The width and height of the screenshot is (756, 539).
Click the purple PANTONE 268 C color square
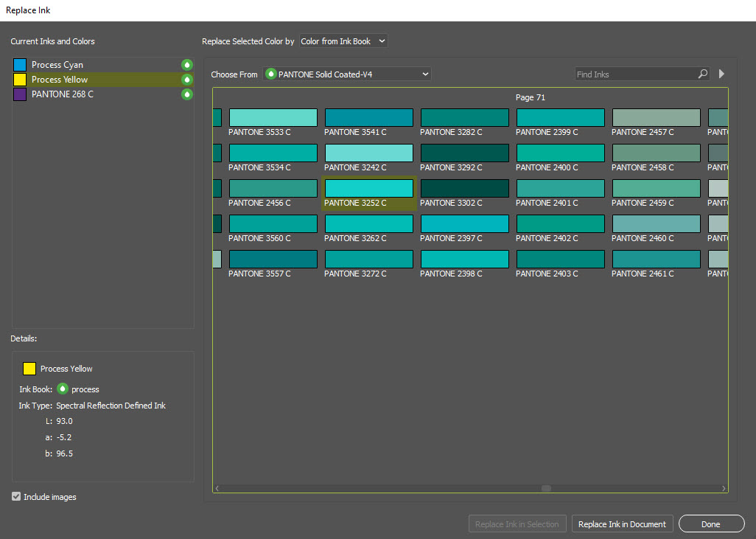click(x=20, y=94)
